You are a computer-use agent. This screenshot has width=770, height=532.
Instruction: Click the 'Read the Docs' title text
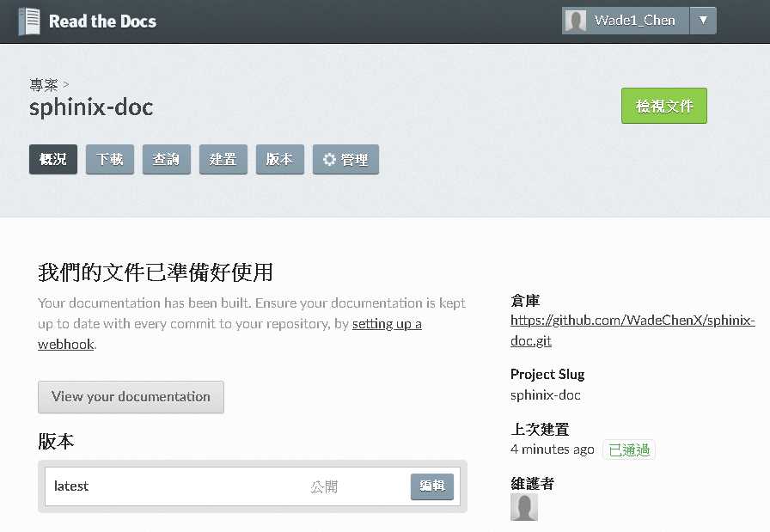coord(102,21)
